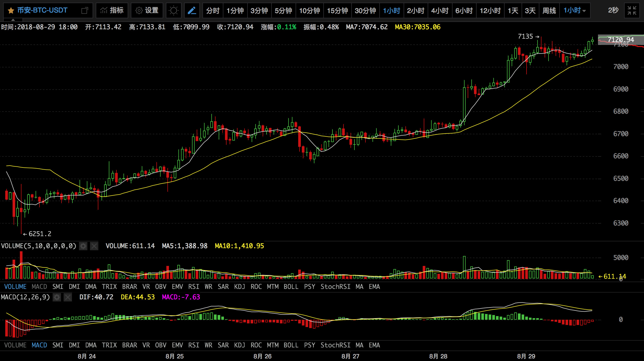Select MACD in the upper indicator row
Screen dimensions: 644x361
point(39,287)
